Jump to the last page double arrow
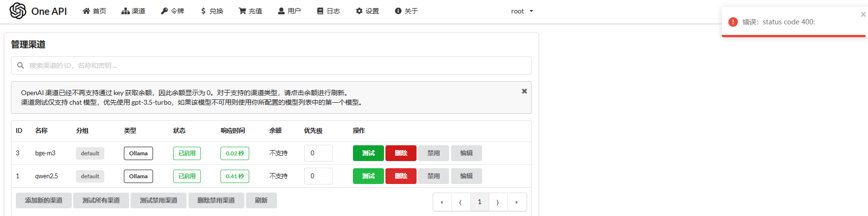This screenshot has height=216, width=868. tap(516, 202)
